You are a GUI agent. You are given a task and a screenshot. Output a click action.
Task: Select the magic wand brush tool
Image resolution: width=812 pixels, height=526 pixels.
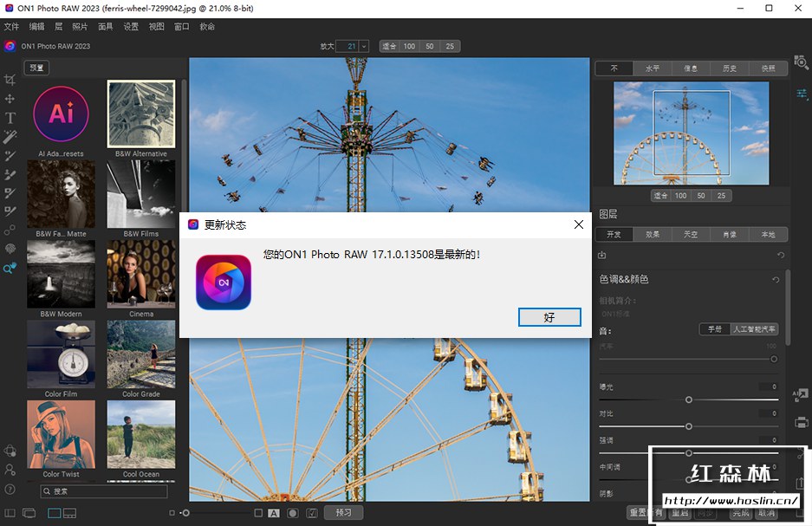10,137
